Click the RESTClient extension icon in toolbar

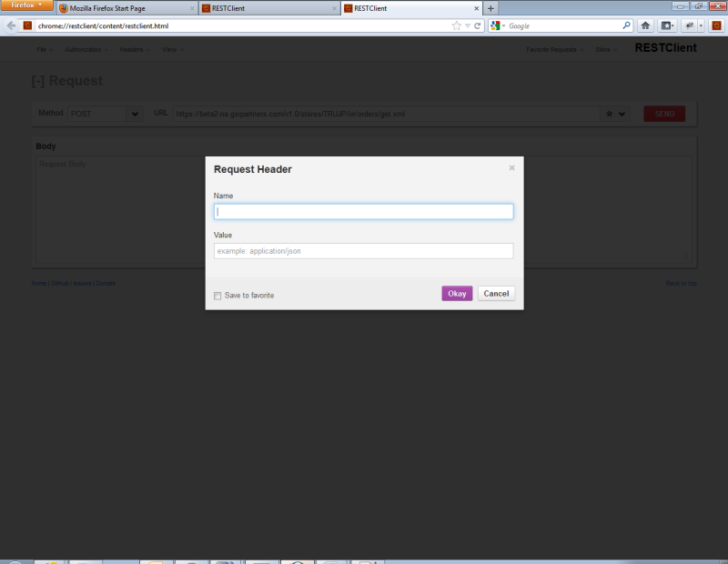click(x=716, y=25)
